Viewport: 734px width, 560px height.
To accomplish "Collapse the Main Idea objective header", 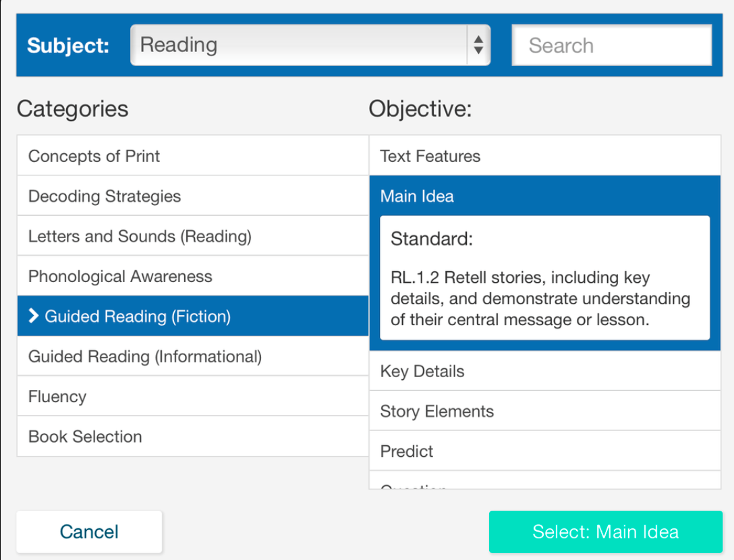I will [544, 196].
